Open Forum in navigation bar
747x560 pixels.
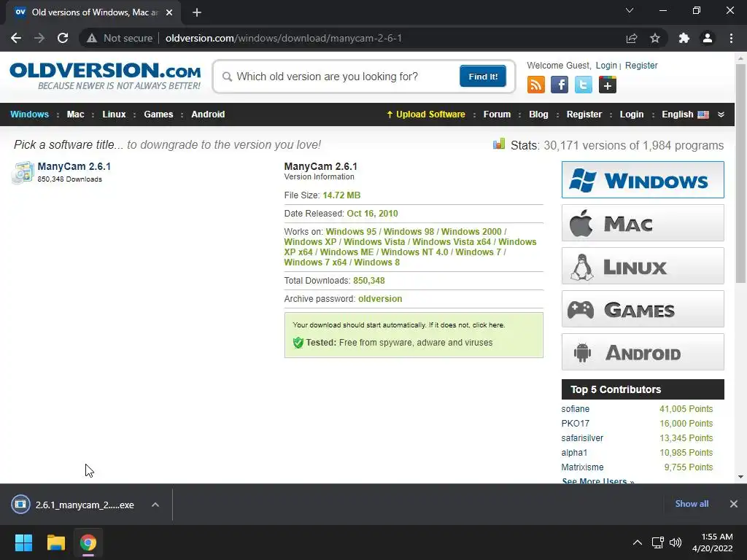pos(497,114)
